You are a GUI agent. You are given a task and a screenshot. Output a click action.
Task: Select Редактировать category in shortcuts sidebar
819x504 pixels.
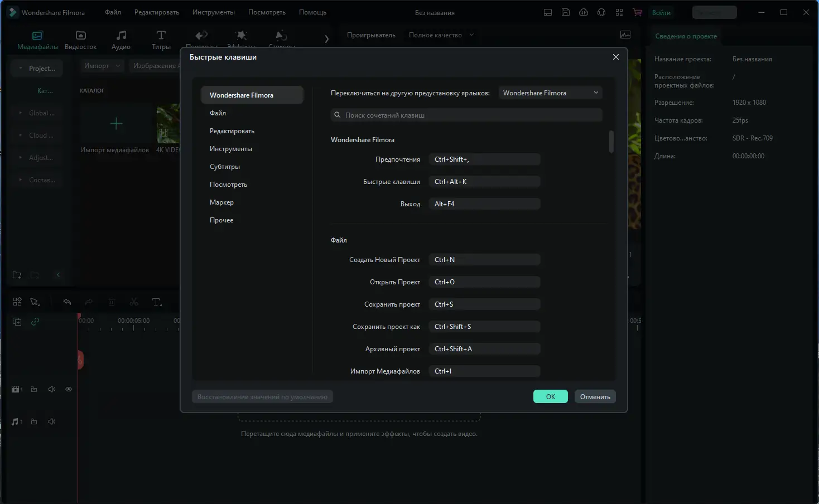pyautogui.click(x=252, y=131)
